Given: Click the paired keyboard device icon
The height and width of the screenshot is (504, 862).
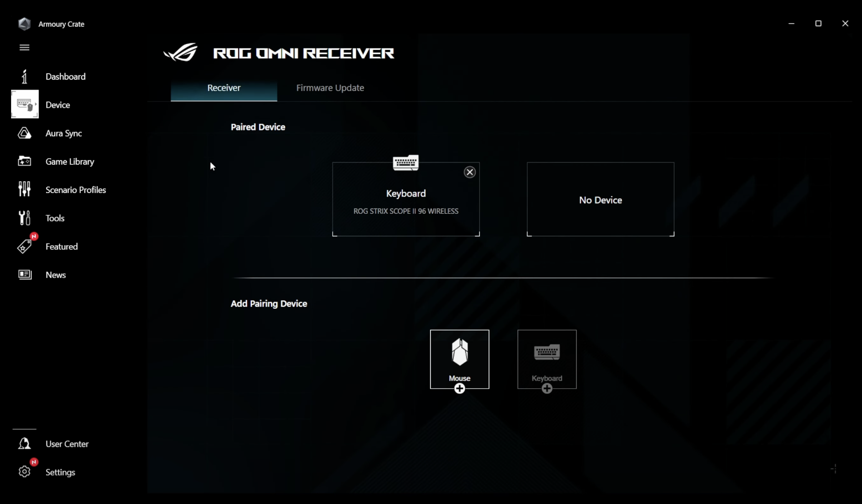Looking at the screenshot, I should tap(406, 163).
